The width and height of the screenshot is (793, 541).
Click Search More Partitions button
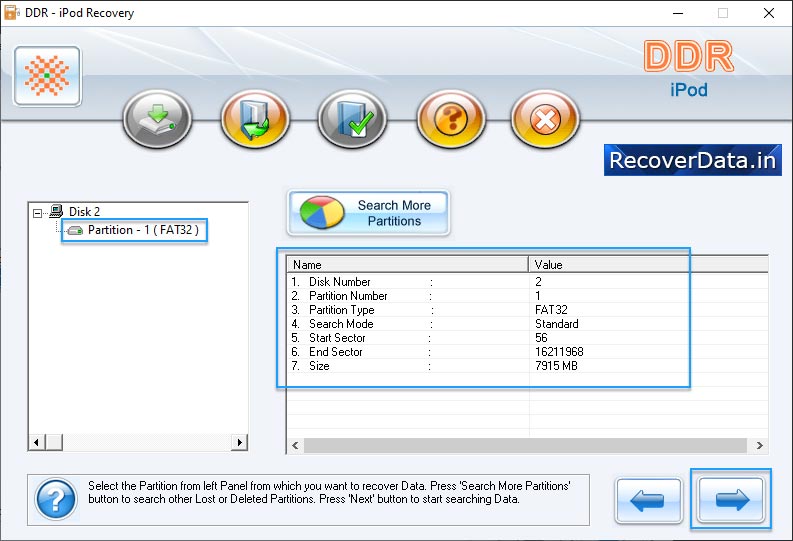(x=369, y=213)
